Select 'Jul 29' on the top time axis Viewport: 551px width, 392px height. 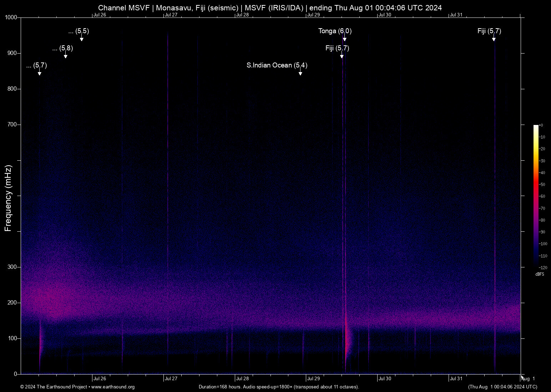coord(314,15)
